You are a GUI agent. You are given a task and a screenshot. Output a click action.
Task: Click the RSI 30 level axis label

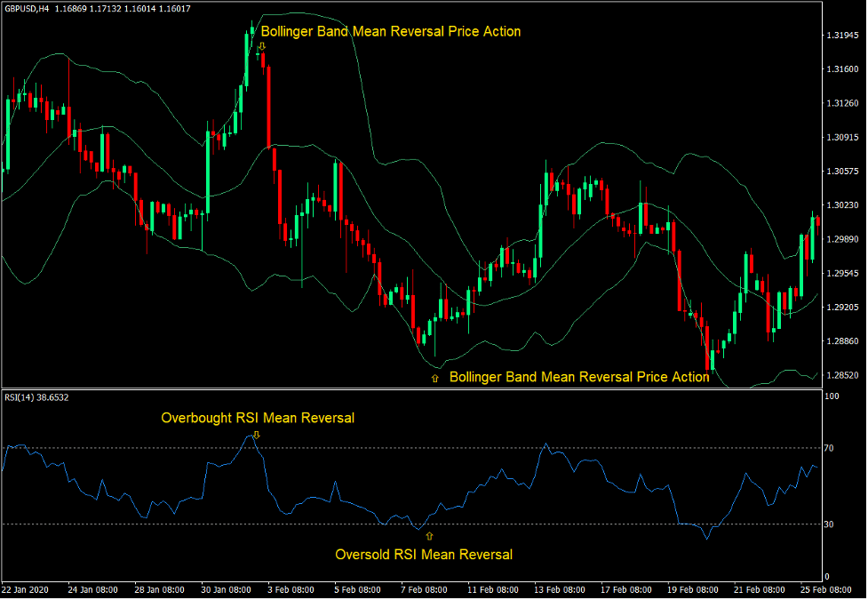pos(828,524)
